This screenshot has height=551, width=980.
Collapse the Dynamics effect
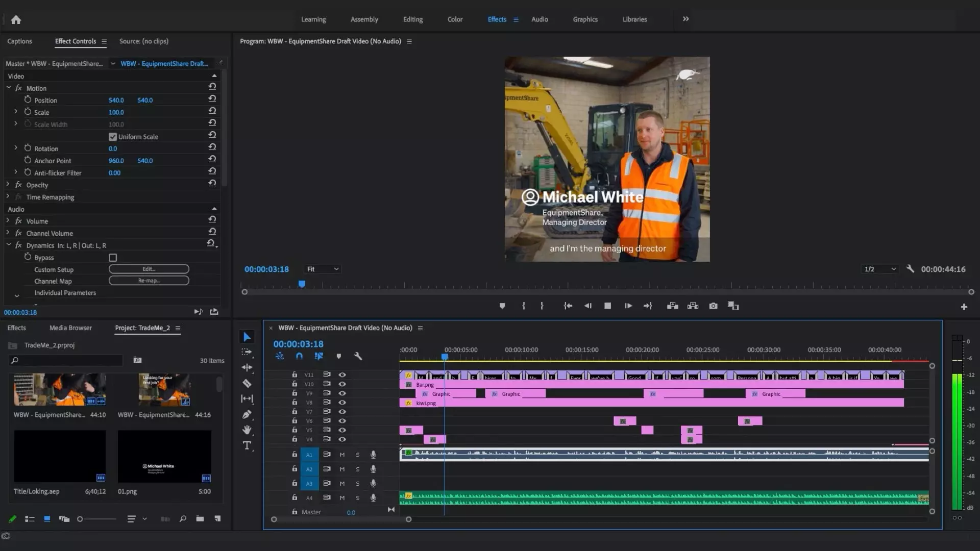pyautogui.click(x=9, y=245)
